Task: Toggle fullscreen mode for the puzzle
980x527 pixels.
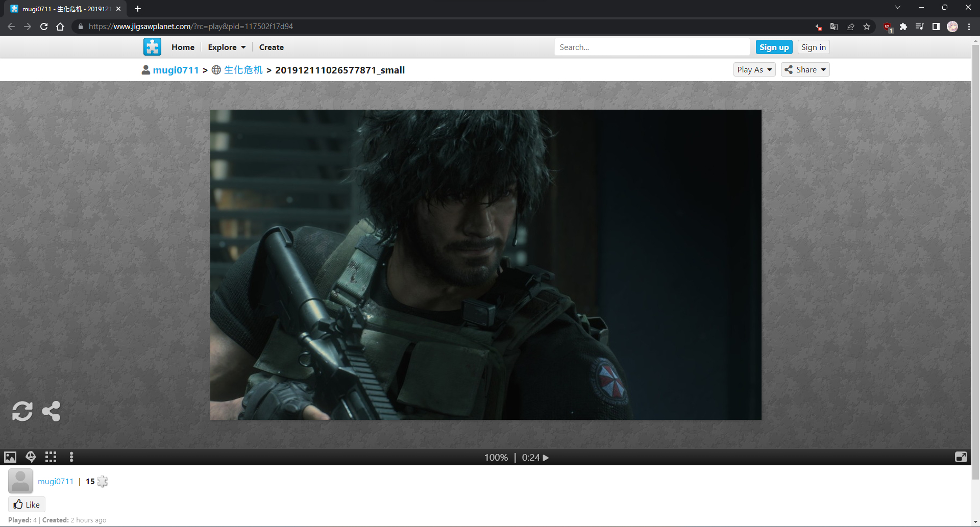Action: (961, 457)
